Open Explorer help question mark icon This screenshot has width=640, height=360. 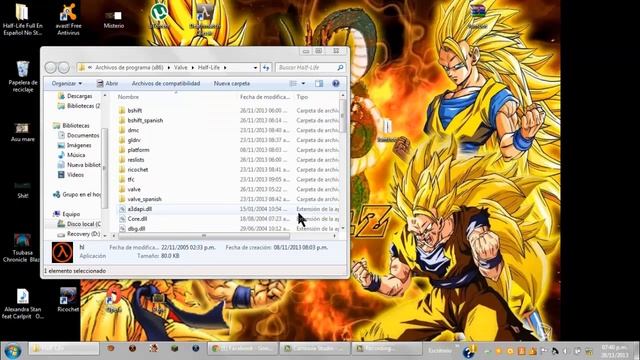pos(336,83)
